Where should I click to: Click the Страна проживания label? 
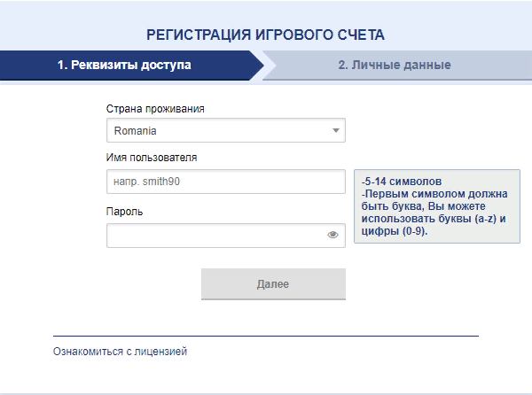[155, 109]
